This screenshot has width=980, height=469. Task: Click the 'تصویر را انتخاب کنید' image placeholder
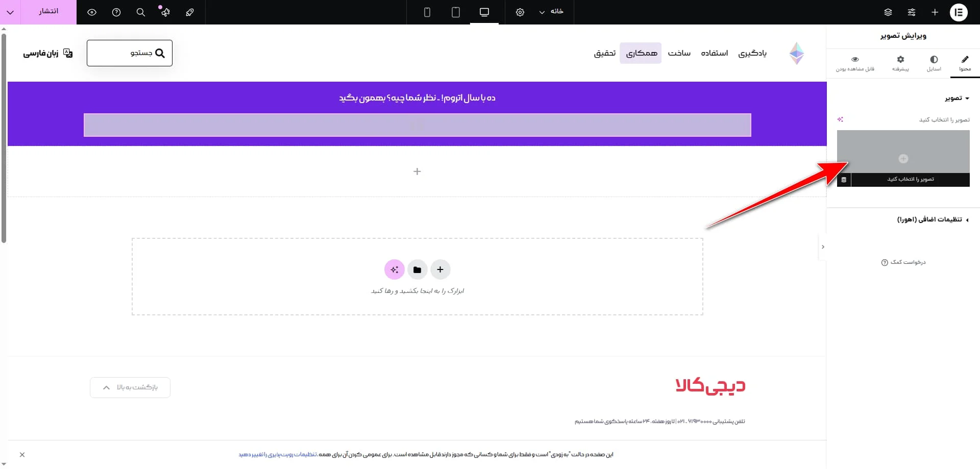903,158
